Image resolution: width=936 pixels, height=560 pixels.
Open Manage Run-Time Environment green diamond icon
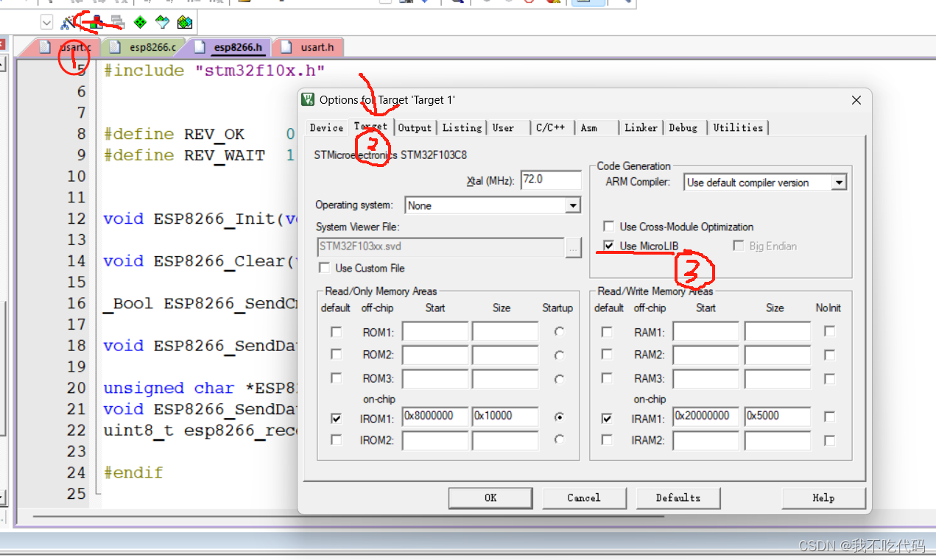click(139, 22)
